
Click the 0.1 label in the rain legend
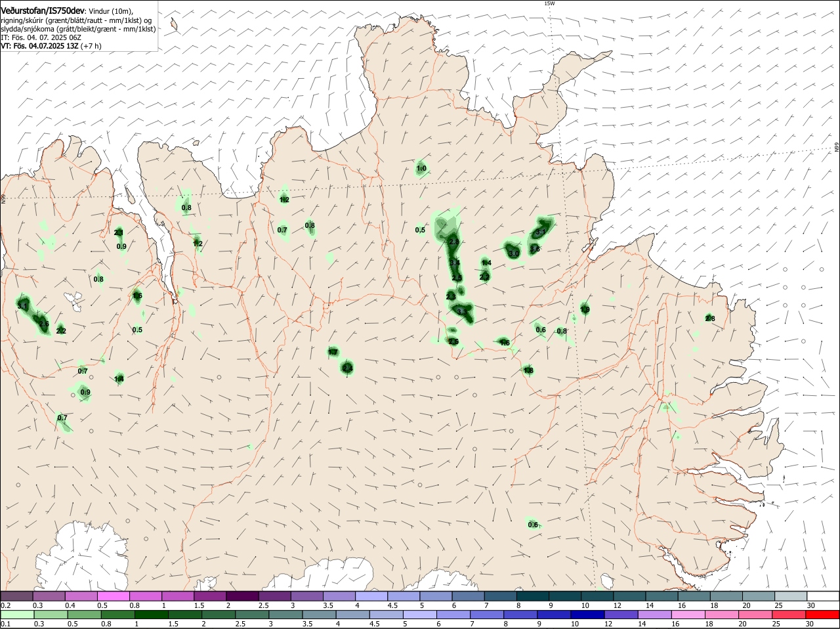5,624
